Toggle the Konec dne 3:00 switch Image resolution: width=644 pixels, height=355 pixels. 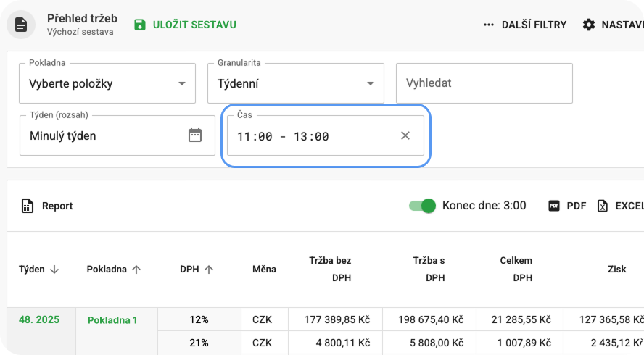[422, 206]
